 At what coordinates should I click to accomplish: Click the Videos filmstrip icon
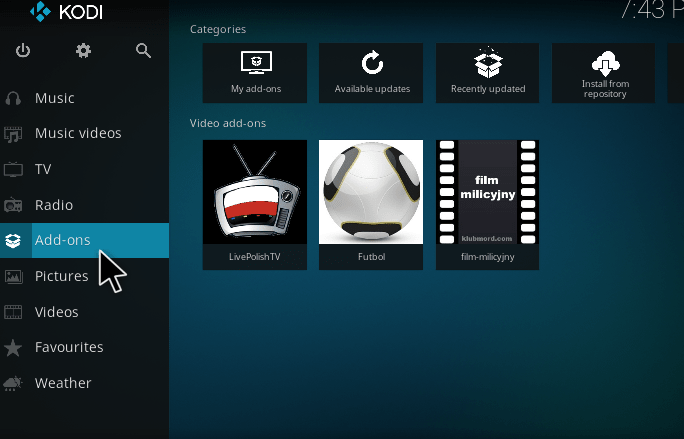point(13,312)
